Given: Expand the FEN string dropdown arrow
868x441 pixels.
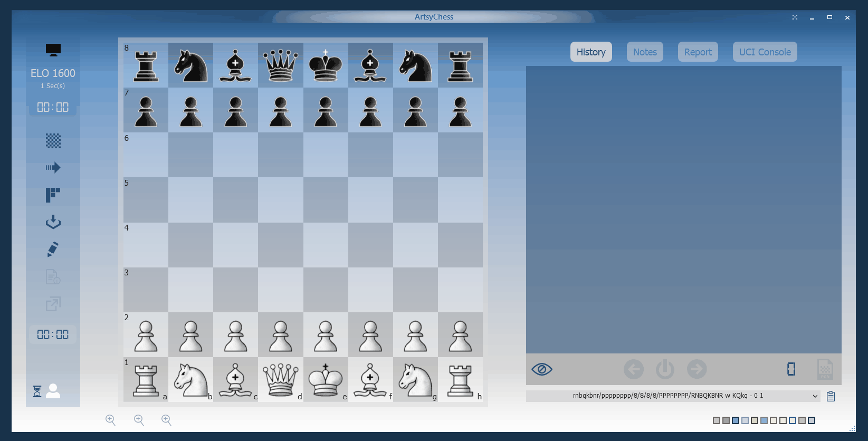Looking at the screenshot, I should pyautogui.click(x=815, y=396).
